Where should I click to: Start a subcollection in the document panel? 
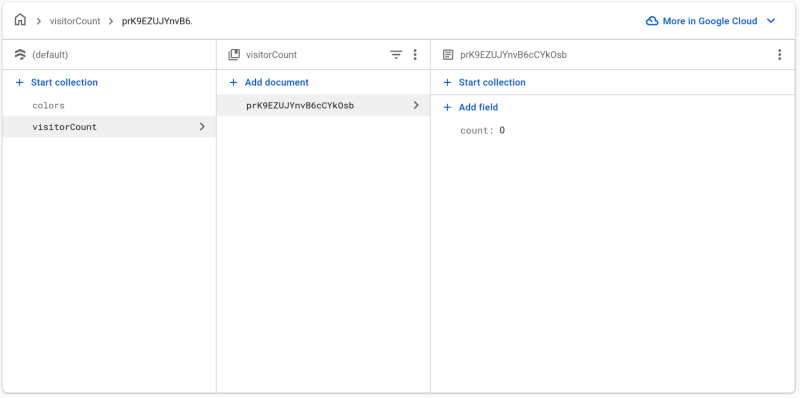coord(492,82)
